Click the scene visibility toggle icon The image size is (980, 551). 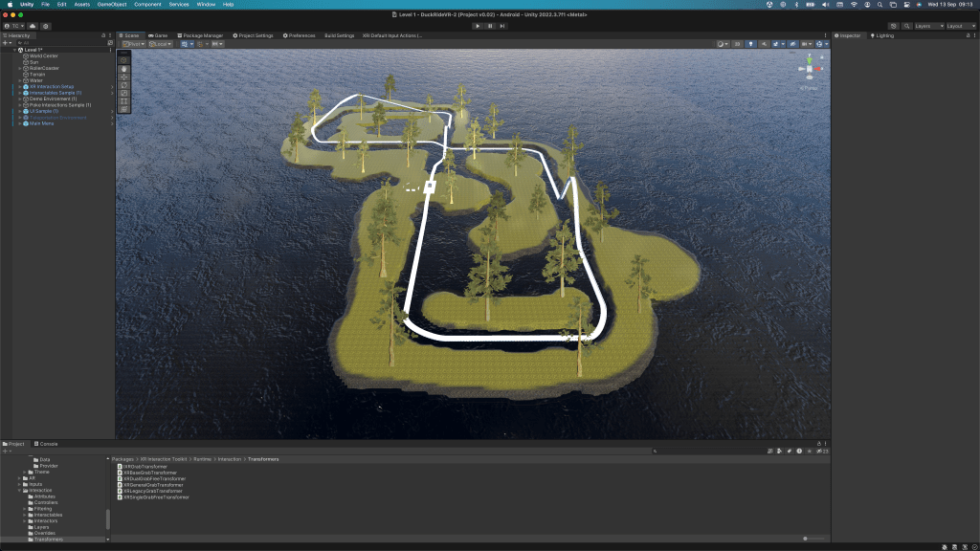click(x=792, y=44)
